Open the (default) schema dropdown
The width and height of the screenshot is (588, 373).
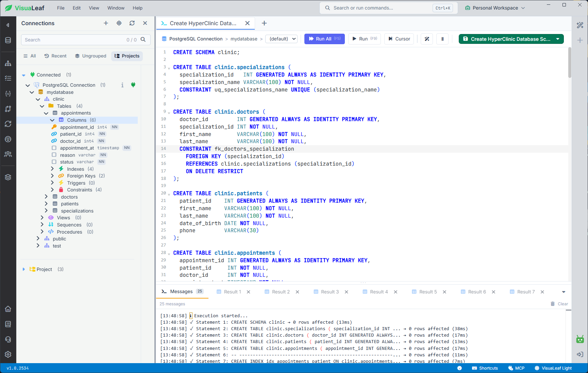pos(282,39)
